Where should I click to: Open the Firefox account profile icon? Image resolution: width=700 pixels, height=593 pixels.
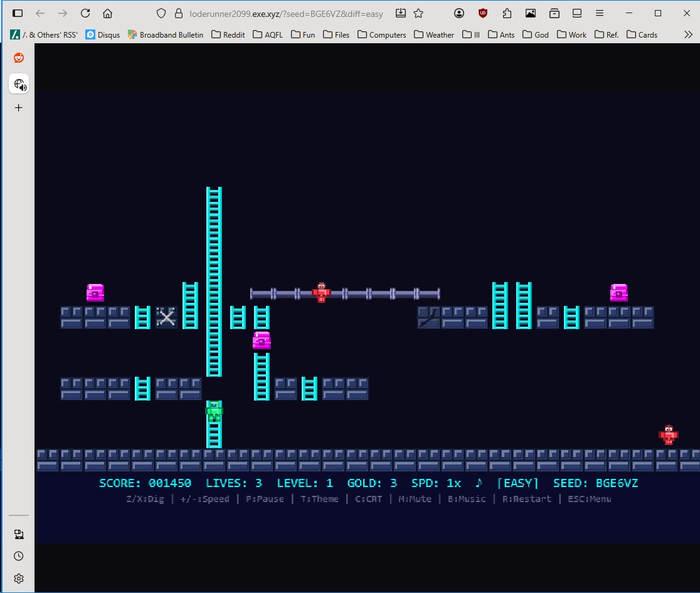460,13
